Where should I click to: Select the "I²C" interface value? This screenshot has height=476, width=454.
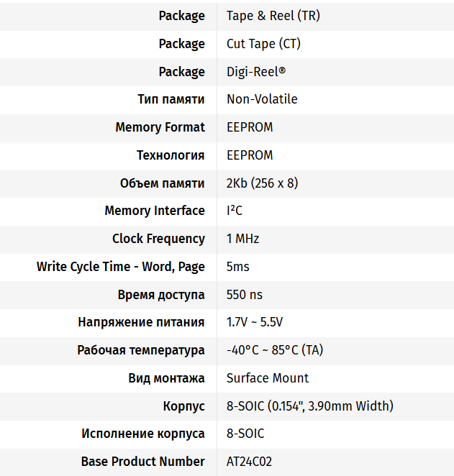coord(235,211)
